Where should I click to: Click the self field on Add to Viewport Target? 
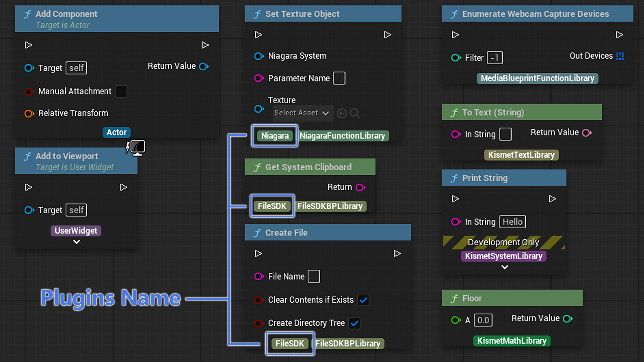click(76, 210)
